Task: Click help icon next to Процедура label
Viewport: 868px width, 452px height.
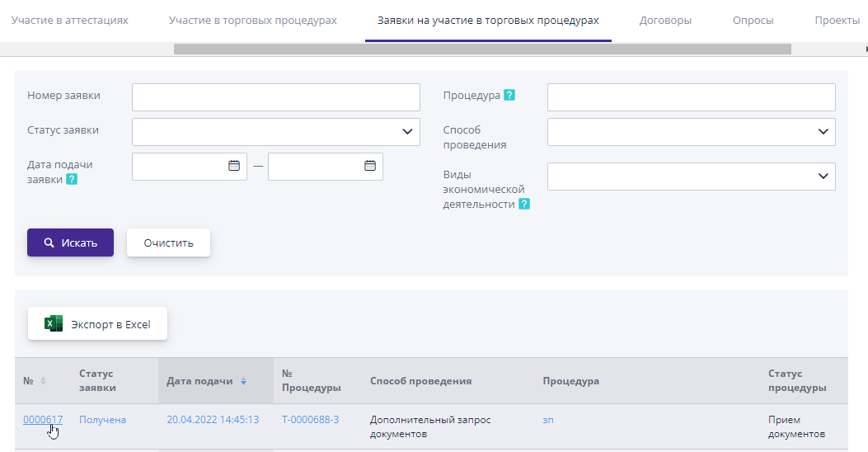Action: 509,96
